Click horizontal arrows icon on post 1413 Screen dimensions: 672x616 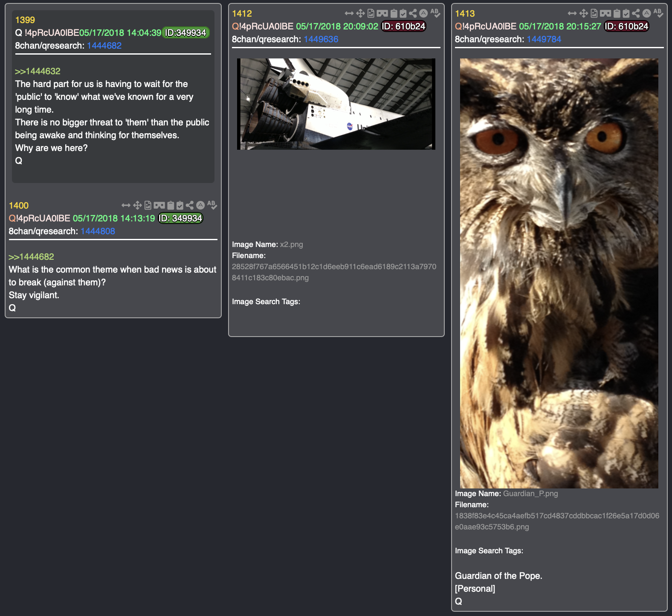[x=572, y=13]
